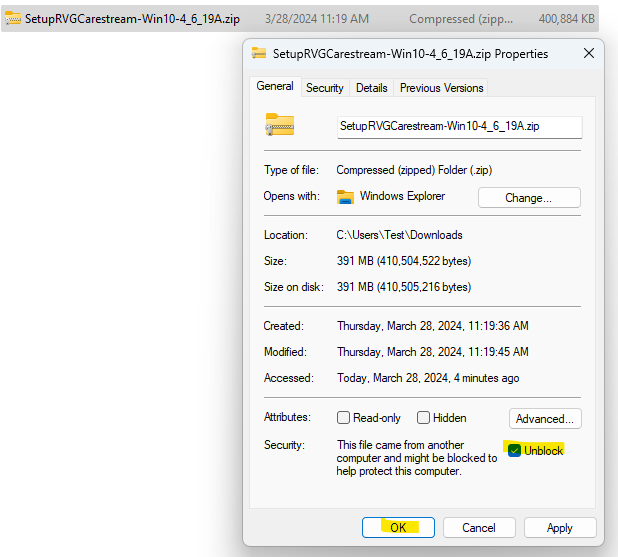Click the Change... button for default app
Viewport: 618px width, 557px height.
pyautogui.click(x=529, y=198)
